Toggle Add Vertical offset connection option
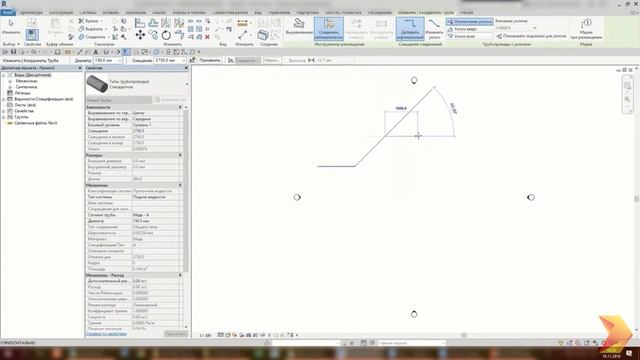Image resolution: width=640 pixels, height=360 pixels. pos(410,28)
